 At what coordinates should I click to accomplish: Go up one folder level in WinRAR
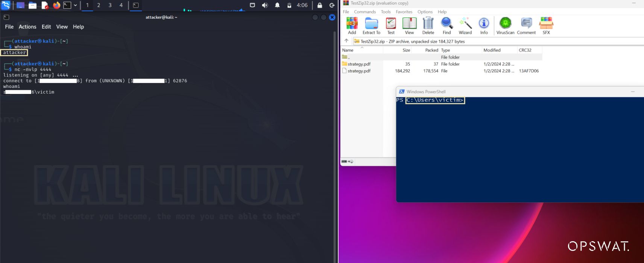coord(346,41)
